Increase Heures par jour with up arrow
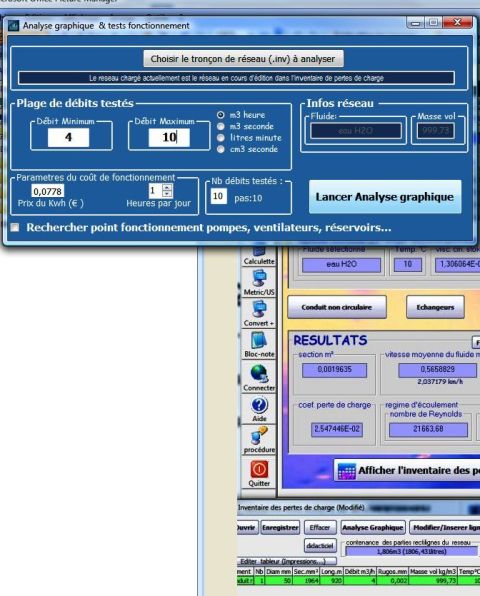Image resolution: width=480 pixels, height=596 pixels. [x=167, y=187]
